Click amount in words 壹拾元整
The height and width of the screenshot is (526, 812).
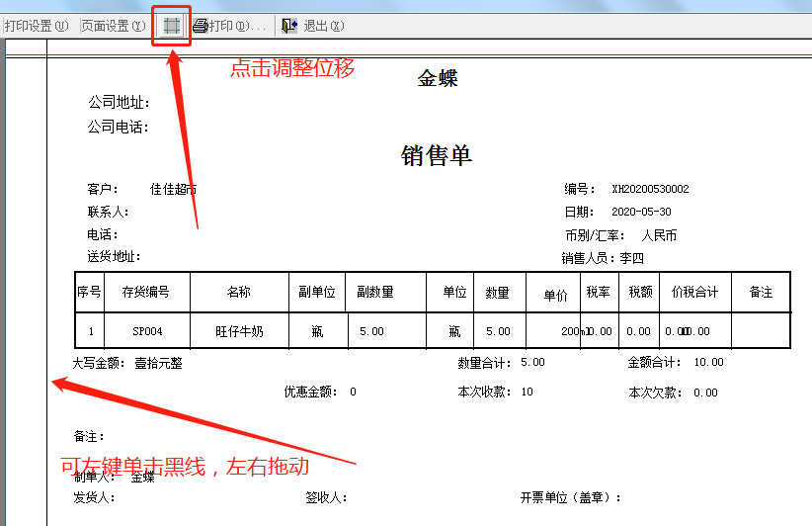pos(158,363)
